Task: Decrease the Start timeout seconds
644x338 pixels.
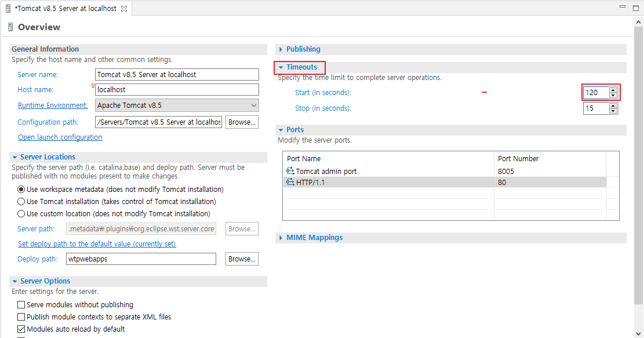Action: [x=613, y=95]
